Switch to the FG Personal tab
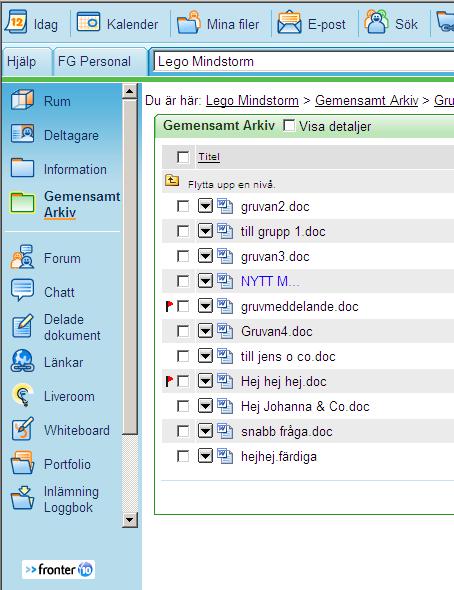The height and width of the screenshot is (590, 454). (x=99, y=62)
